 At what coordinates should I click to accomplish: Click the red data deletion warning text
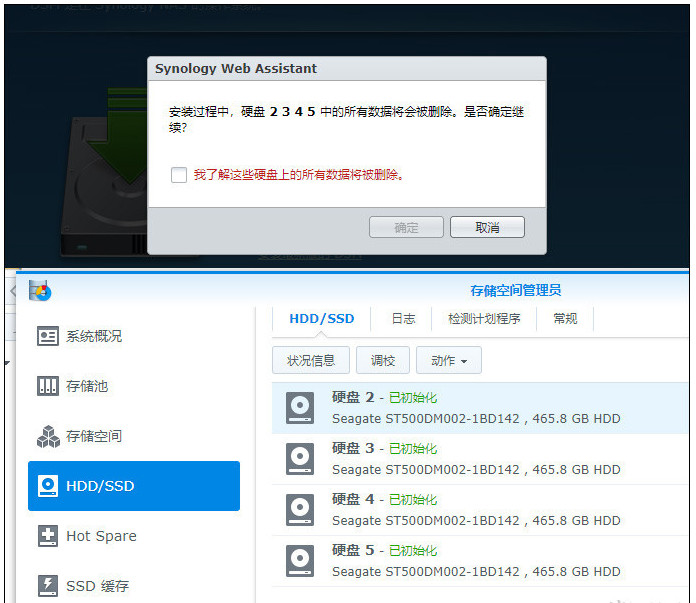(298, 175)
